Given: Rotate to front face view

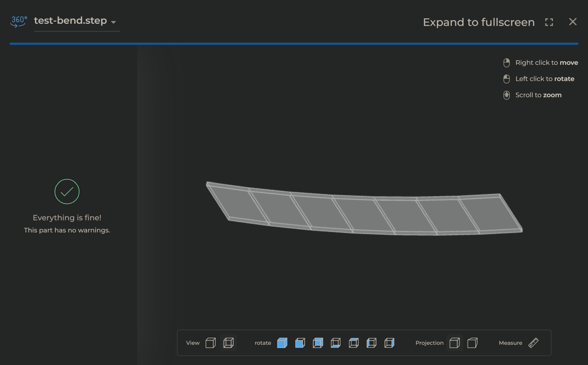Looking at the screenshot, I should (300, 343).
